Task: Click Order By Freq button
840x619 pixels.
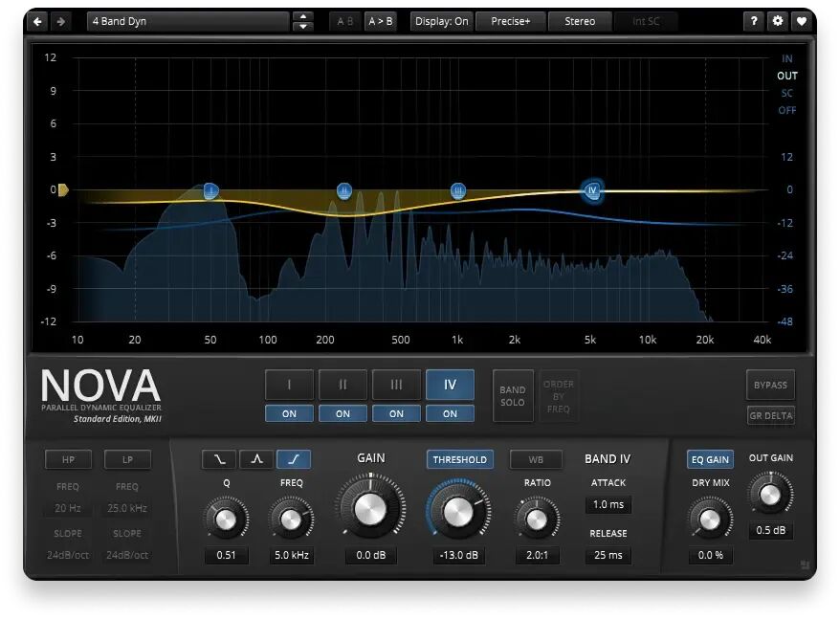Action: click(558, 396)
